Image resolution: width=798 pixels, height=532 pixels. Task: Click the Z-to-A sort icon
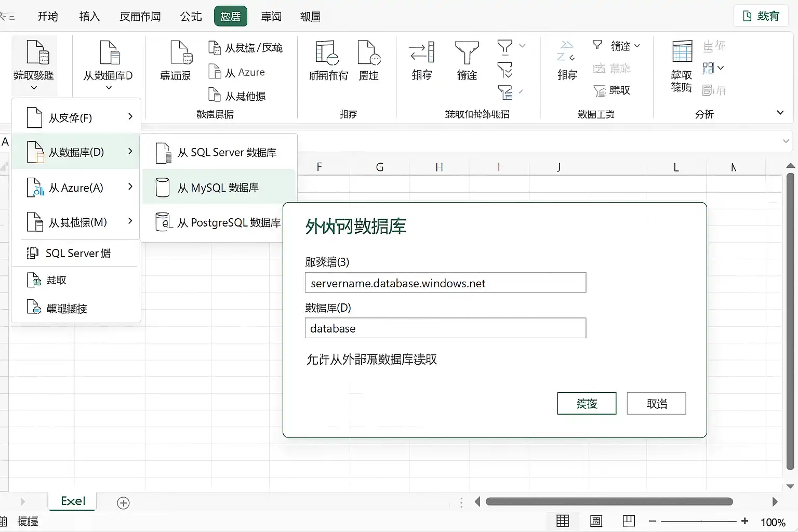tap(566, 51)
